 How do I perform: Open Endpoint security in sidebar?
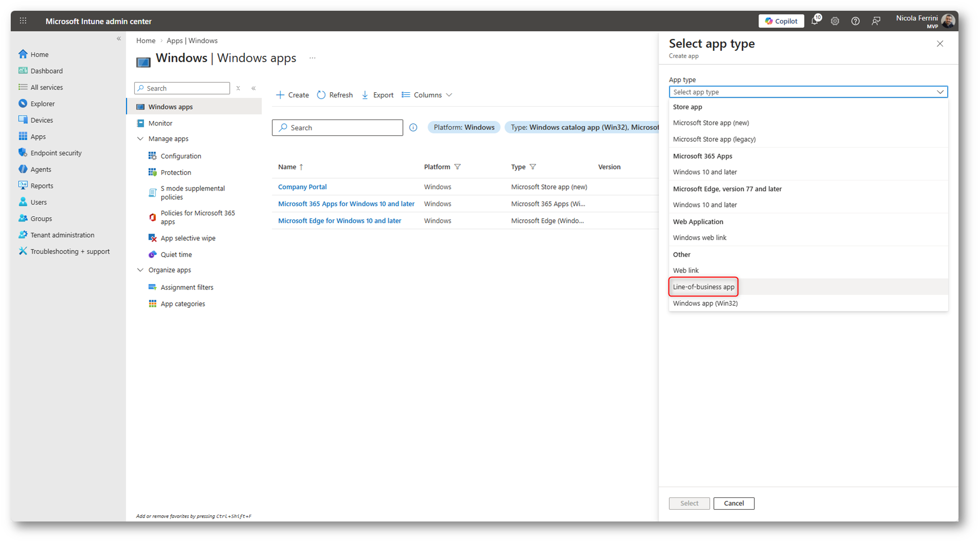pos(56,153)
